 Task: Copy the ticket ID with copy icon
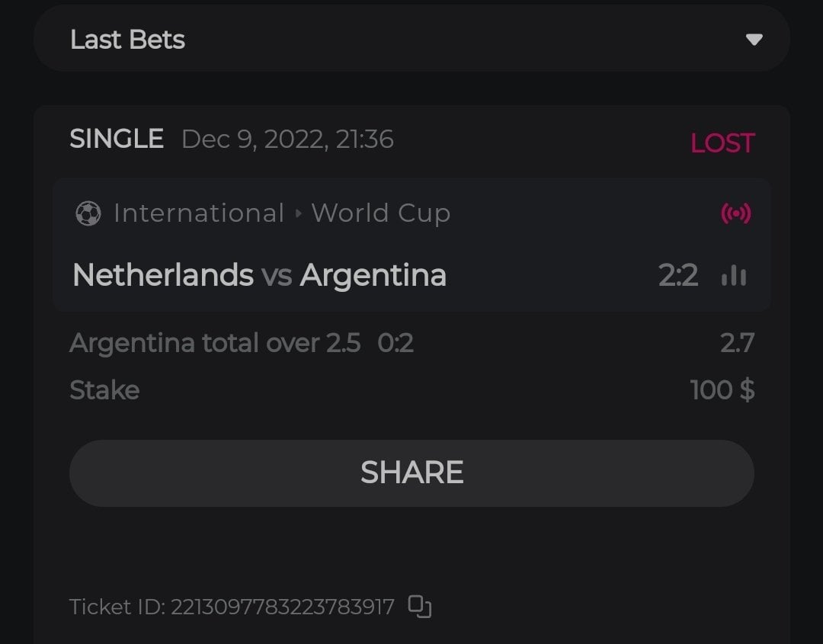[420, 607]
